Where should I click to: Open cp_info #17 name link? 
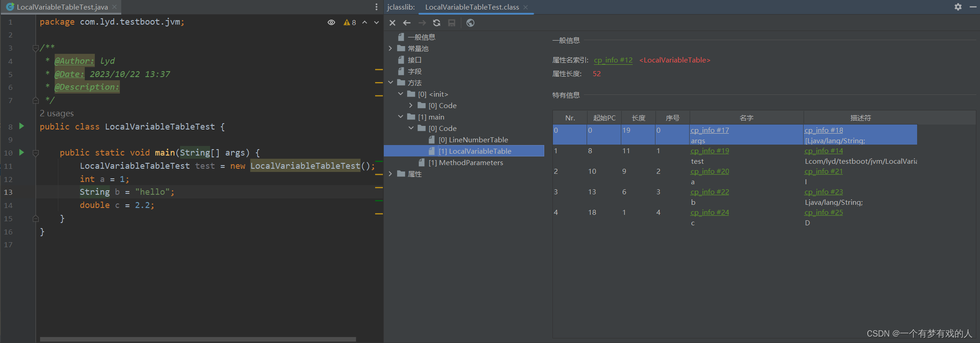pyautogui.click(x=710, y=130)
